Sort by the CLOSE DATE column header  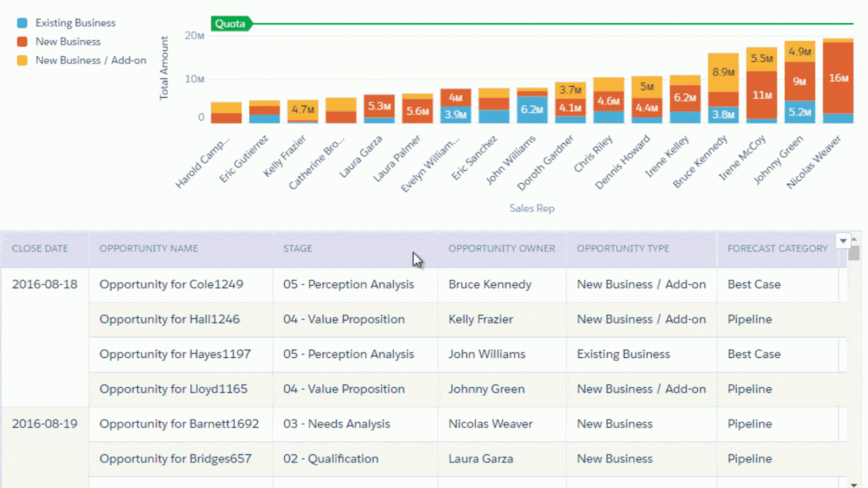pos(40,248)
